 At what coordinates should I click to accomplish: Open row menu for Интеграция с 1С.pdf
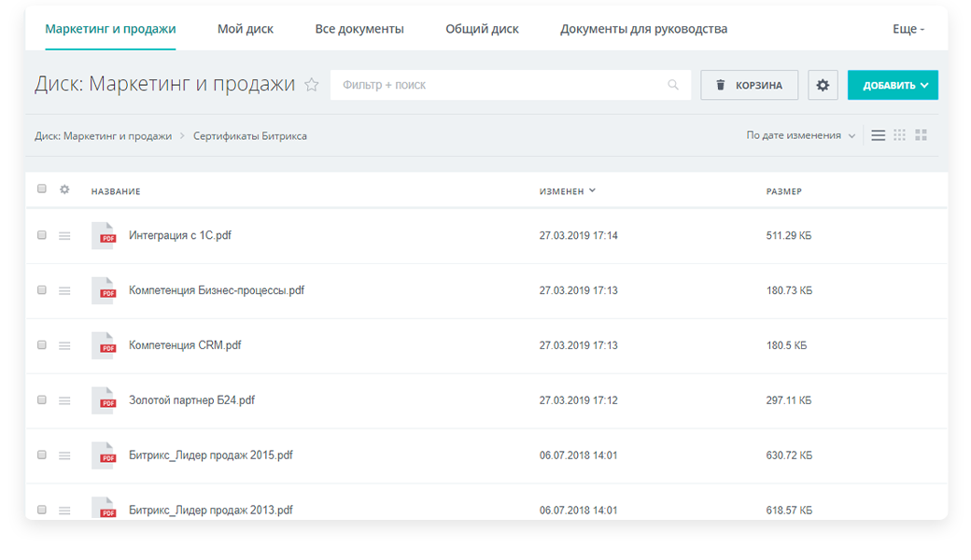64,236
